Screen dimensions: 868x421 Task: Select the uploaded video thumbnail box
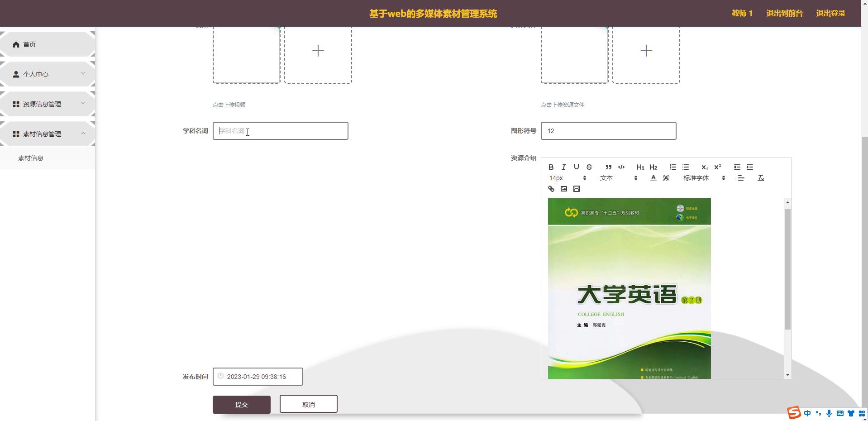tap(247, 55)
